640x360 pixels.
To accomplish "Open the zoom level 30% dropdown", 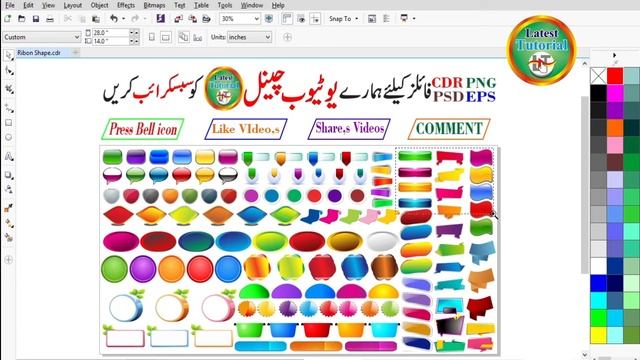I will point(256,19).
